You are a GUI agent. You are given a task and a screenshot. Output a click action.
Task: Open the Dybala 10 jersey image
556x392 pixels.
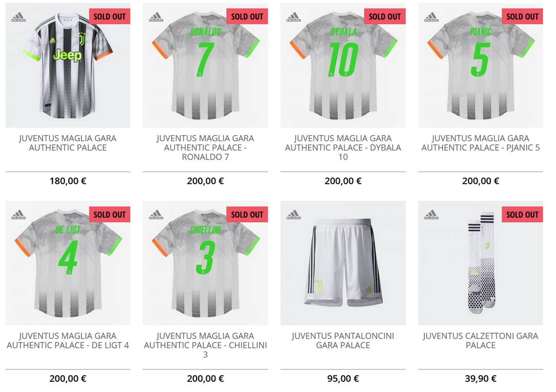tap(343, 65)
